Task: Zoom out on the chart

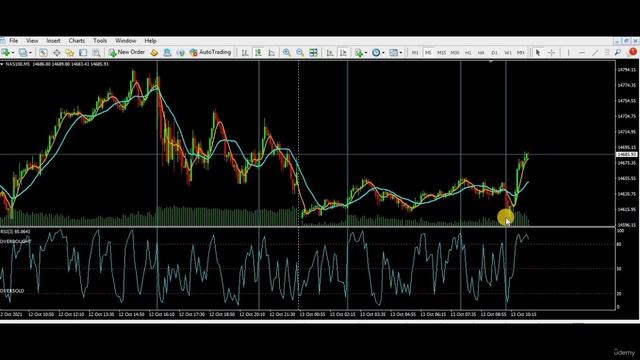Action: click(x=300, y=53)
